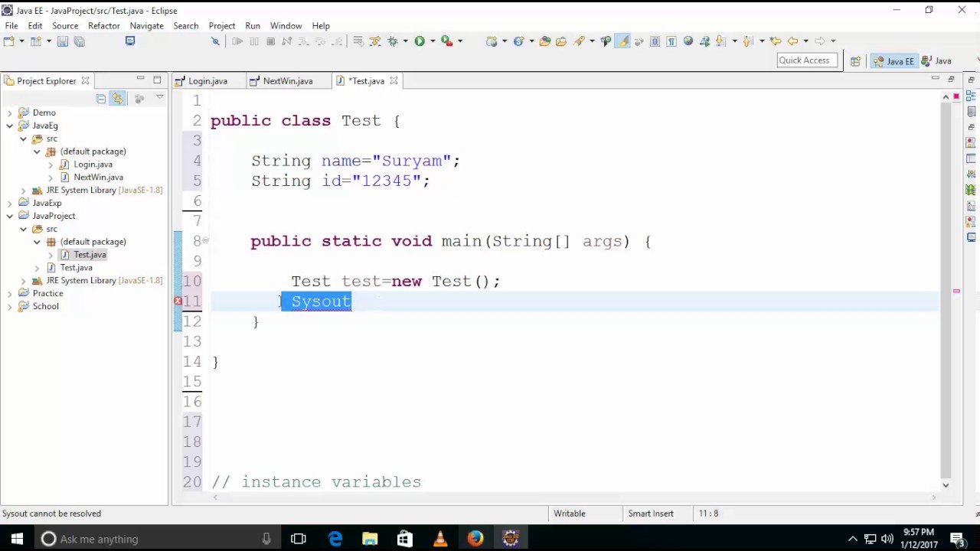The image size is (980, 551).
Task: Expand the School project
Action: 10,306
